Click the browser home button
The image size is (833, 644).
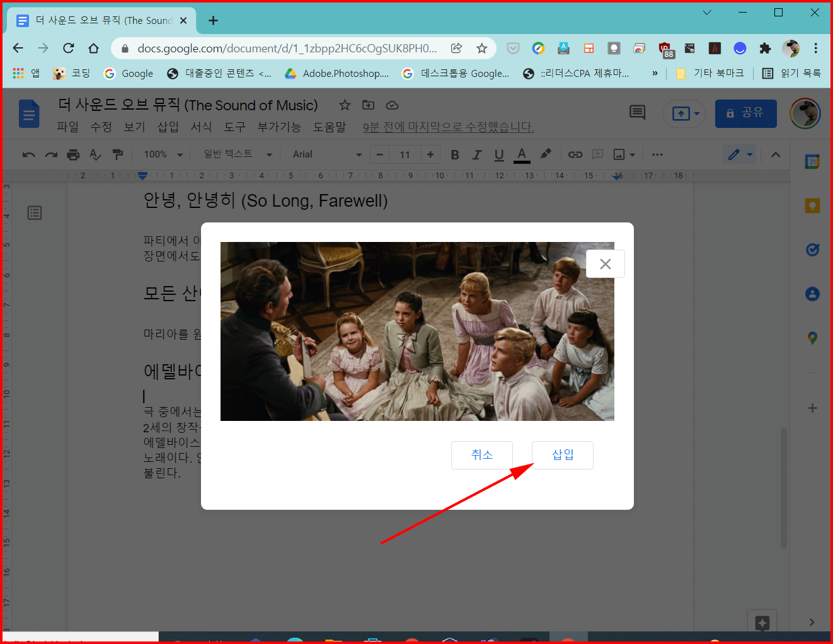coord(93,48)
